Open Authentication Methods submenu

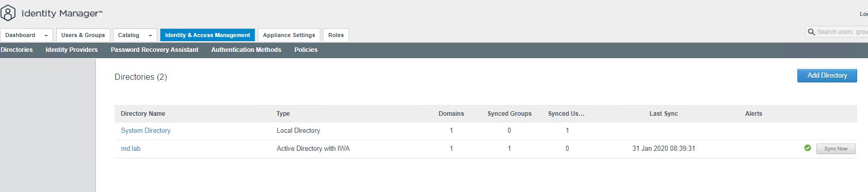tap(246, 50)
